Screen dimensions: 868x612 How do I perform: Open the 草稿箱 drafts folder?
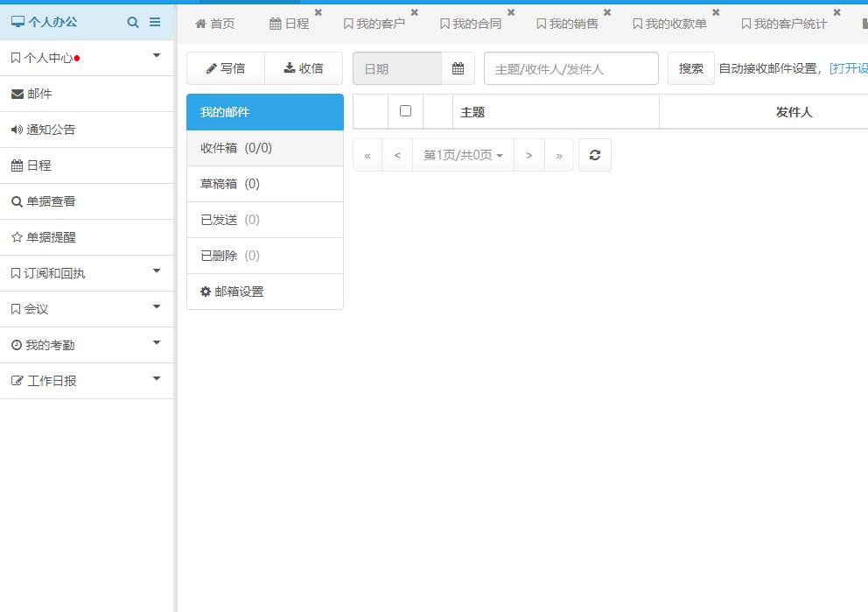[230, 184]
